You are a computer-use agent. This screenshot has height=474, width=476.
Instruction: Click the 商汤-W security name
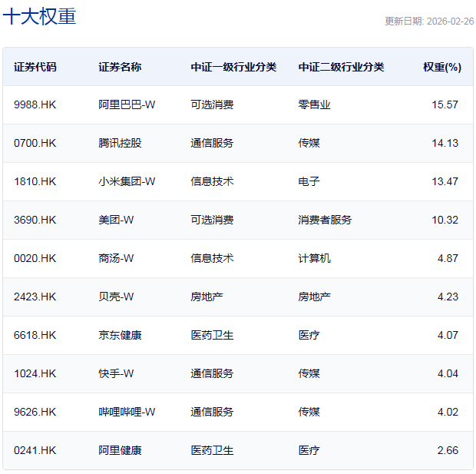(116, 258)
